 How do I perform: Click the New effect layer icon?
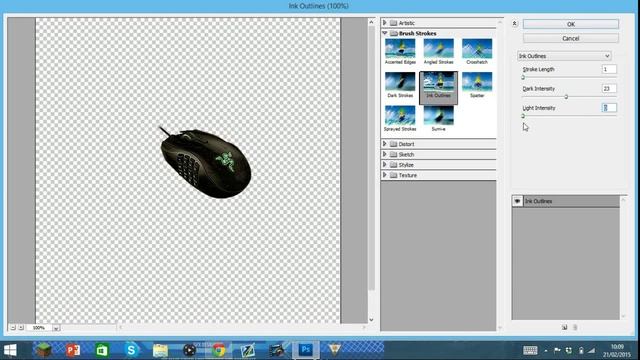click(x=564, y=327)
